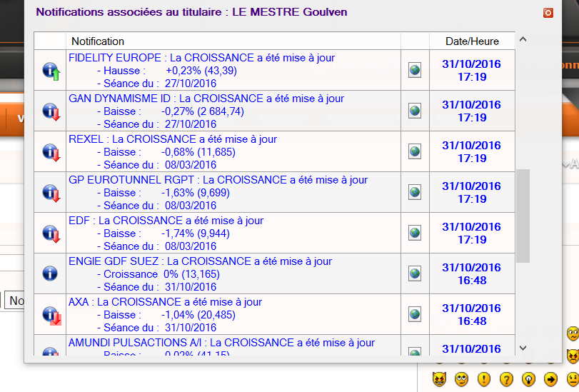This screenshot has height=392, width=579.
Task: Click the globe icon in the AXA row
Action: (x=415, y=314)
